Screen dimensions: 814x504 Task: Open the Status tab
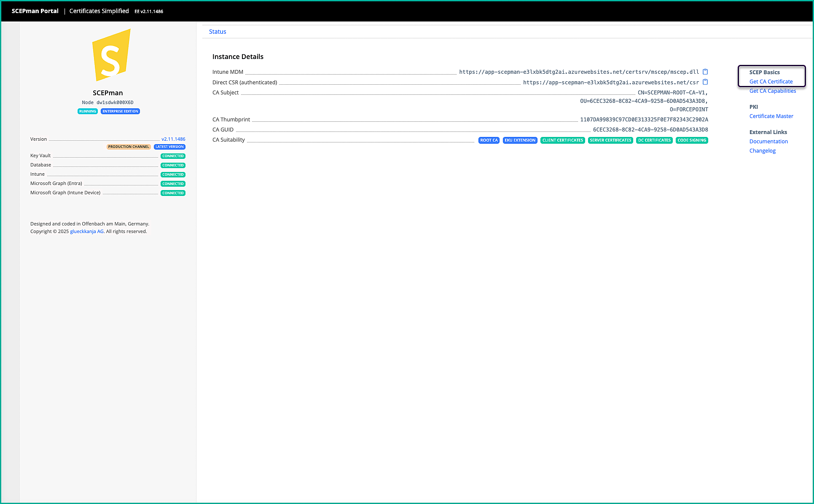click(x=218, y=32)
